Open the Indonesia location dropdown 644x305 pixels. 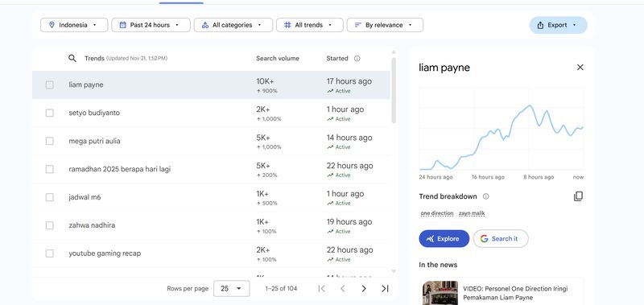(74, 25)
